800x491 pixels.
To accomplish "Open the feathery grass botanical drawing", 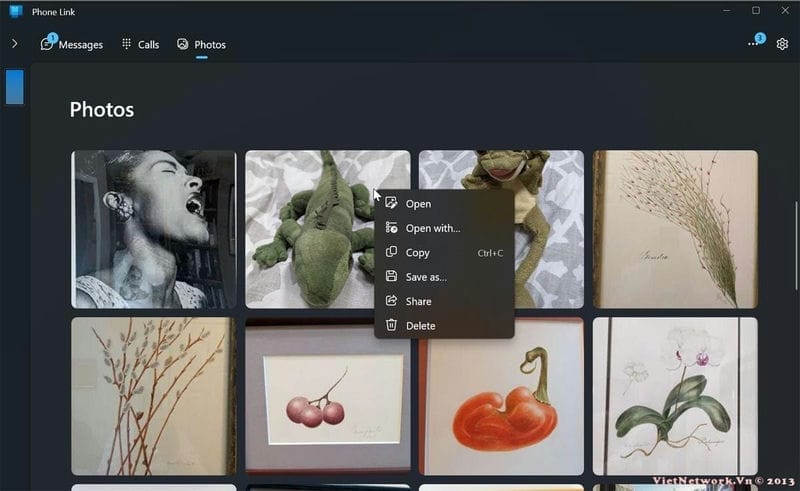I will pos(675,229).
